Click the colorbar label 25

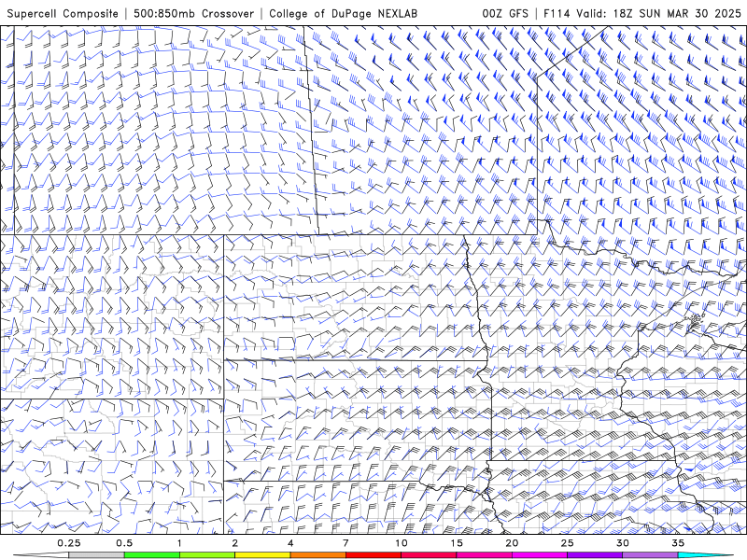(568, 543)
